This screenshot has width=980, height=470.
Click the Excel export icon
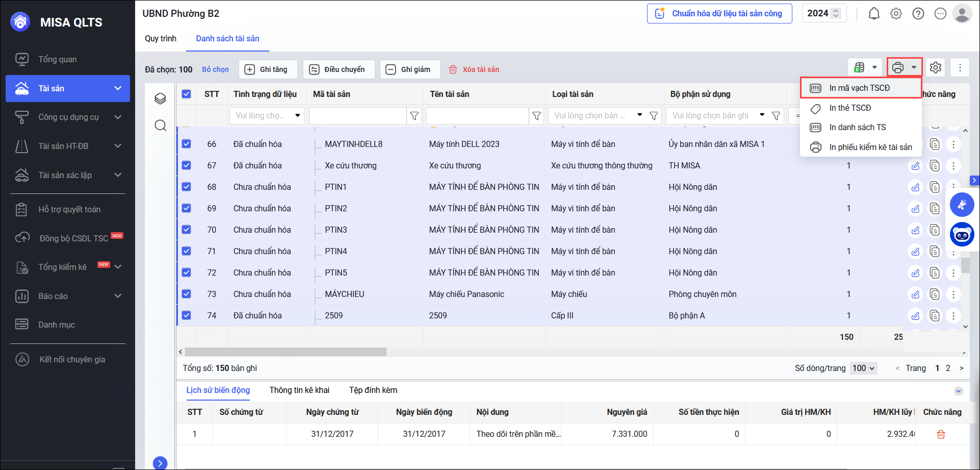click(860, 67)
